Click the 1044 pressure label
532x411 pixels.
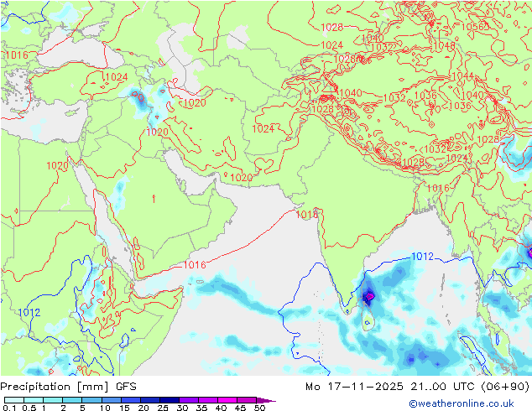point(463,75)
